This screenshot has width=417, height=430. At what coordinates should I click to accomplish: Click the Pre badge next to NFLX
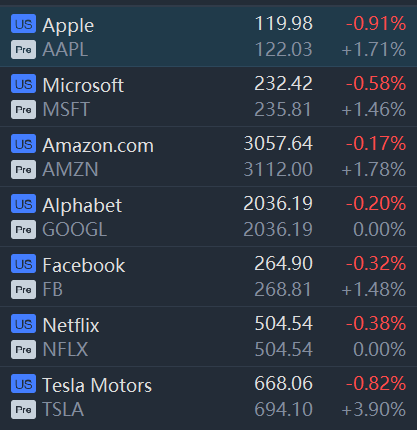23,350
